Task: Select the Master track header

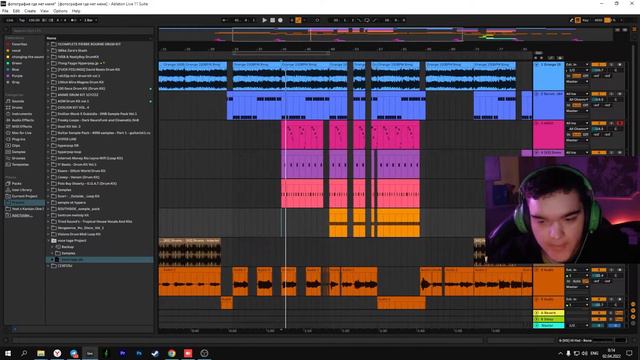Action: click(549, 326)
